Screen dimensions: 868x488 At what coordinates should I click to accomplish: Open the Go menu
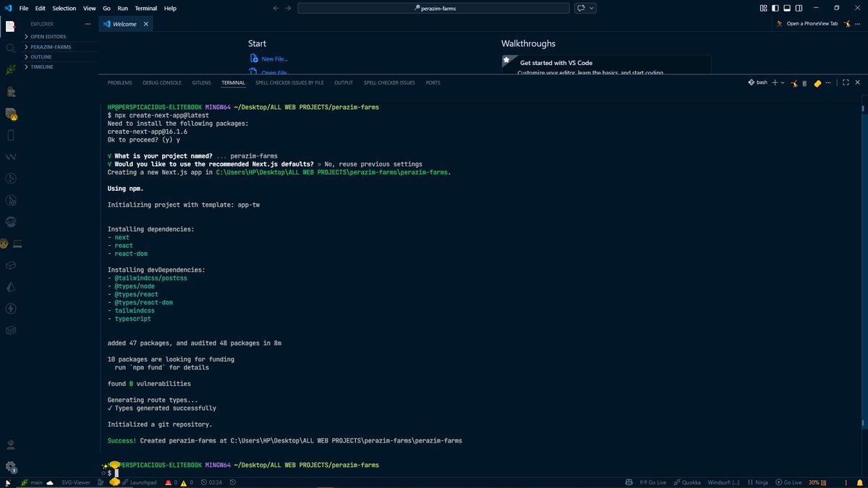point(107,8)
